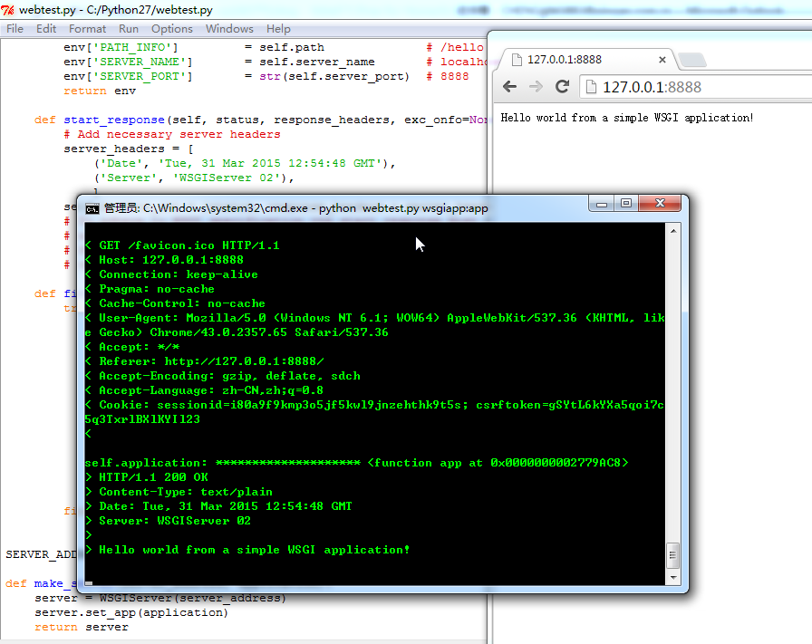Click the env['SERVER_NAME'] code line in IDLE
812x644 pixels.
[275, 62]
